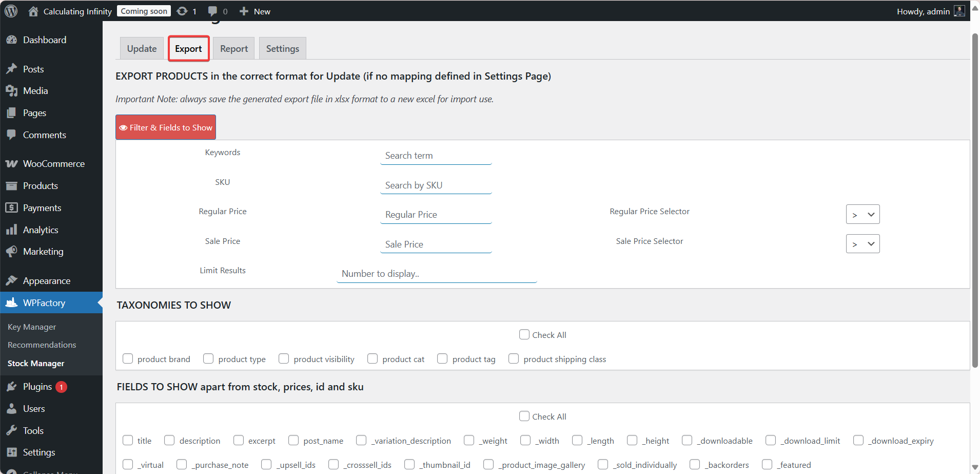Switch to the Report tab
The image size is (980, 474).
(233, 48)
